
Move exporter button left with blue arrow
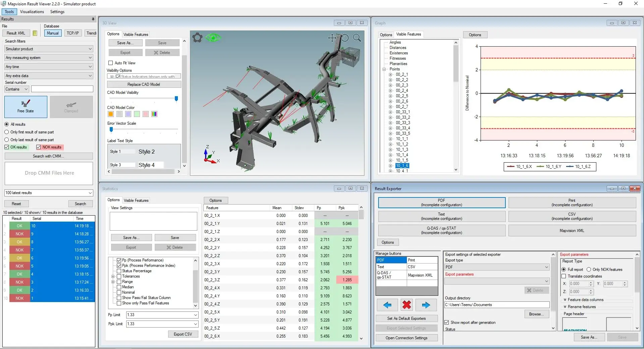[387, 305]
